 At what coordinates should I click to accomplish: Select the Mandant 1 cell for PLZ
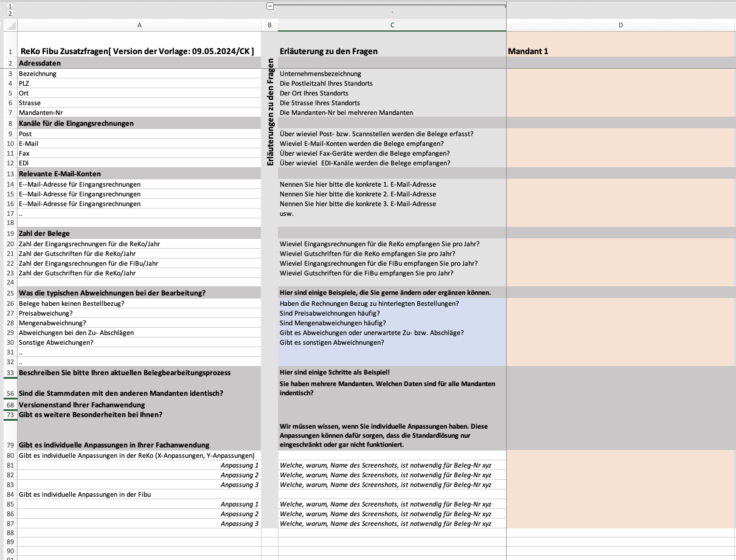point(620,83)
